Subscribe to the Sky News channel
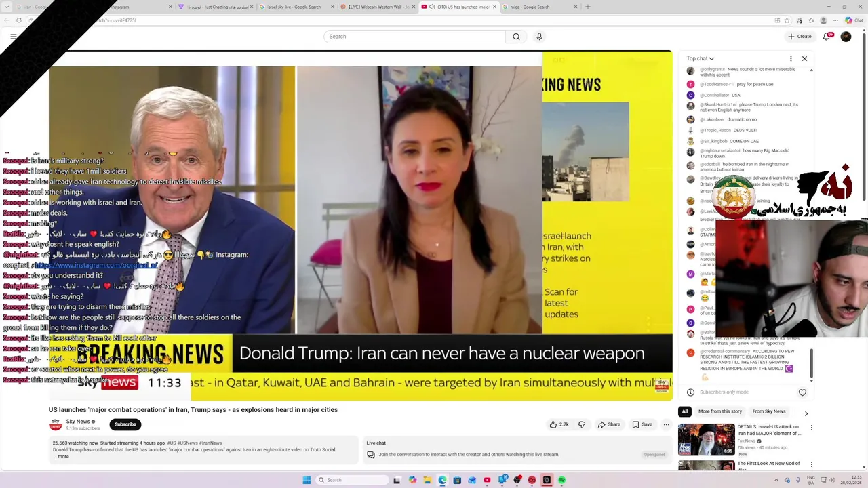 click(125, 424)
